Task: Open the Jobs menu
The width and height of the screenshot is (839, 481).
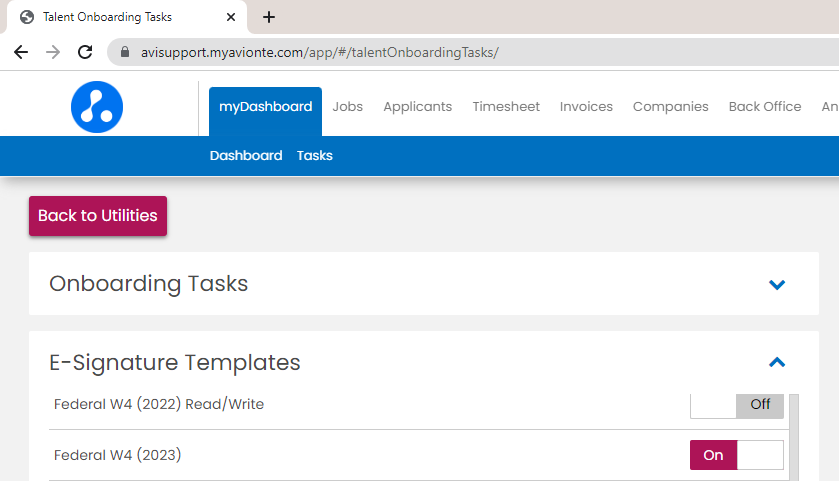Action: point(347,107)
